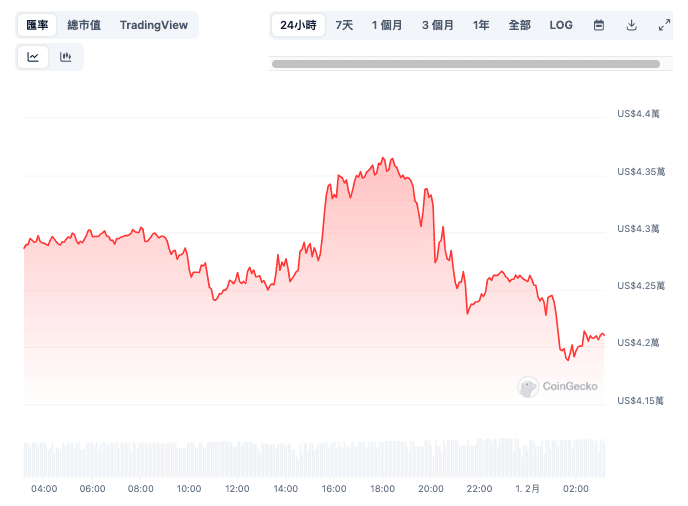Switch to candlestick chart icon
The width and height of the screenshot is (688, 506).
pos(65,57)
